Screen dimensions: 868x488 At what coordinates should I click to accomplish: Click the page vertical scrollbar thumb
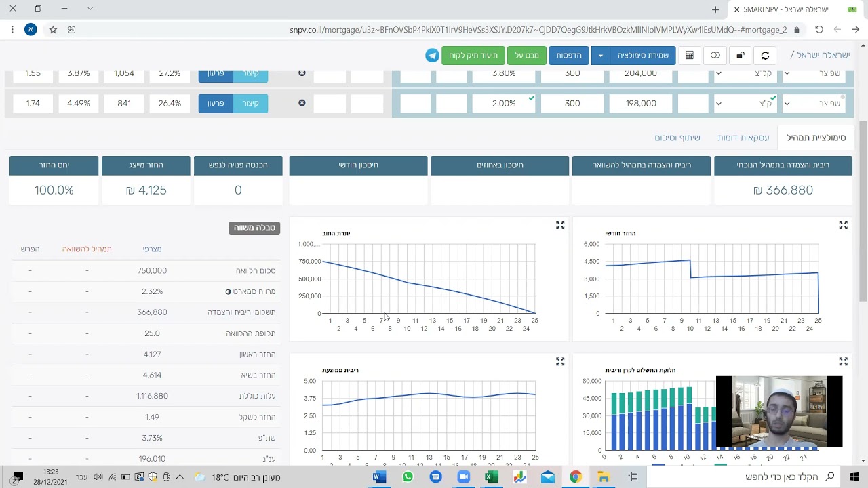pyautogui.click(x=863, y=211)
